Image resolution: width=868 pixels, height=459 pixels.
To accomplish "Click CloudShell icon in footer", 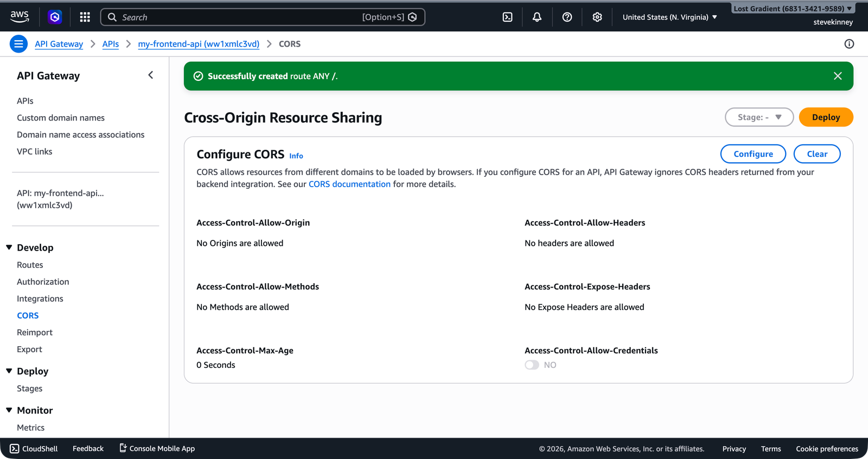I will point(15,449).
